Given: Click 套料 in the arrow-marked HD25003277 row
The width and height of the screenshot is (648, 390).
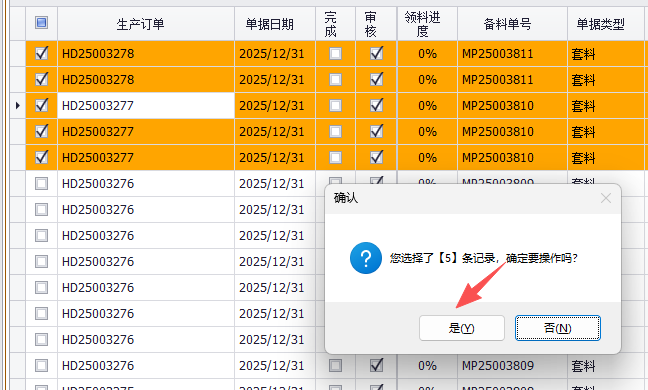Looking at the screenshot, I should (x=583, y=106).
